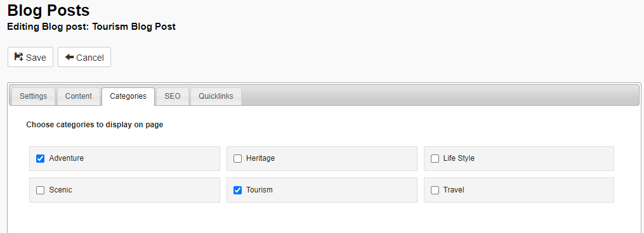Save the Tourism Blog Post
This screenshot has width=644, height=233.
tap(30, 57)
